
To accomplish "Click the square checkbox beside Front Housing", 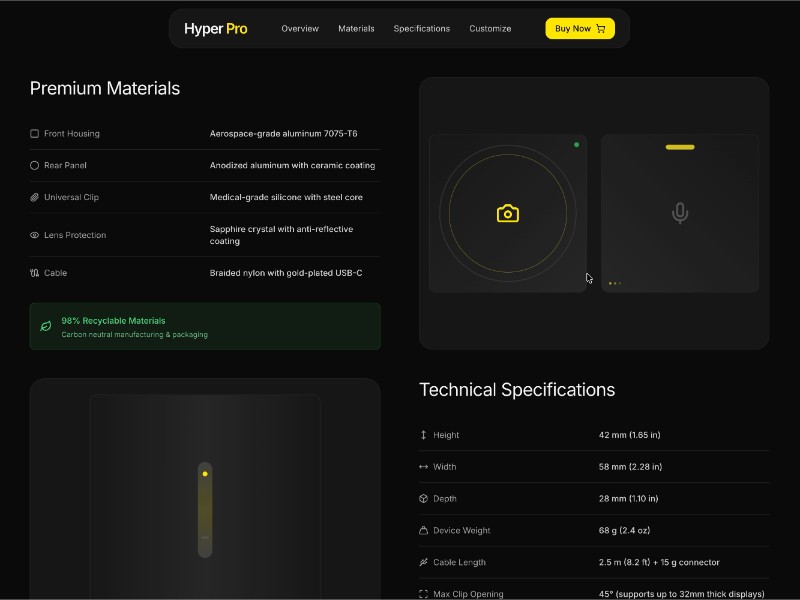I will pos(35,133).
